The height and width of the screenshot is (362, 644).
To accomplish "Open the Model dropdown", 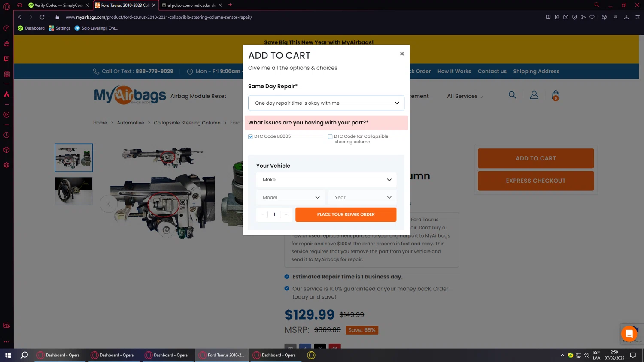I will point(291,197).
